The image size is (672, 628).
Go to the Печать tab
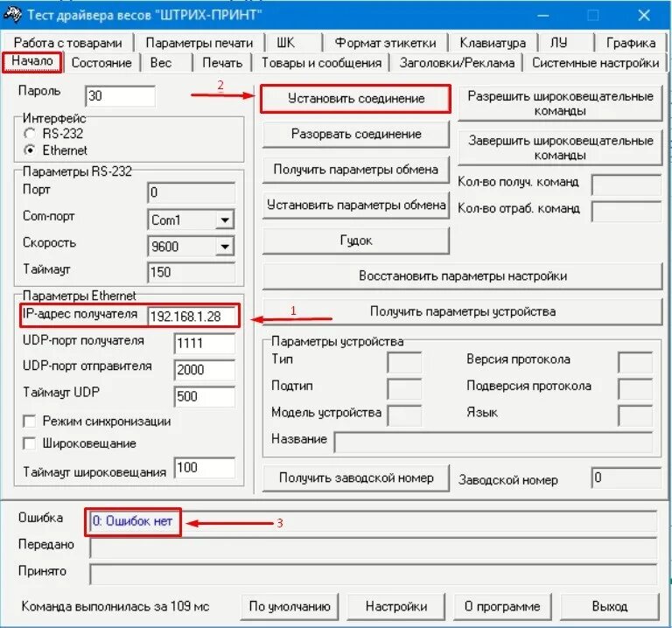tap(222, 63)
